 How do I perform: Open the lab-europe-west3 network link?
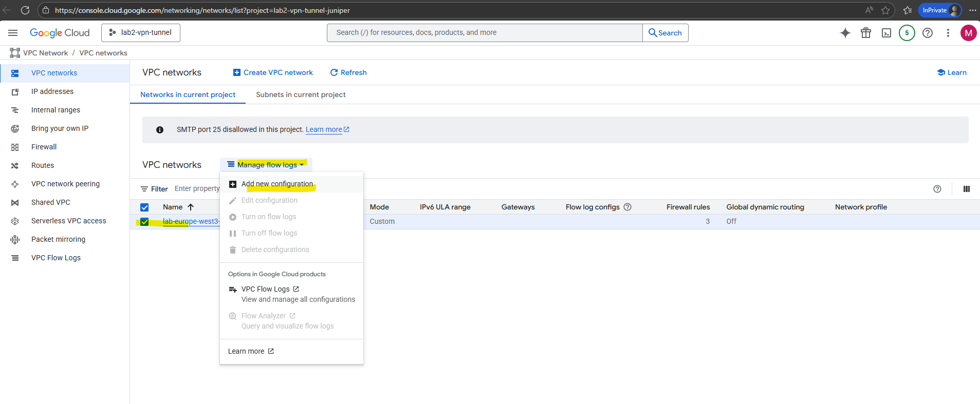click(x=191, y=221)
